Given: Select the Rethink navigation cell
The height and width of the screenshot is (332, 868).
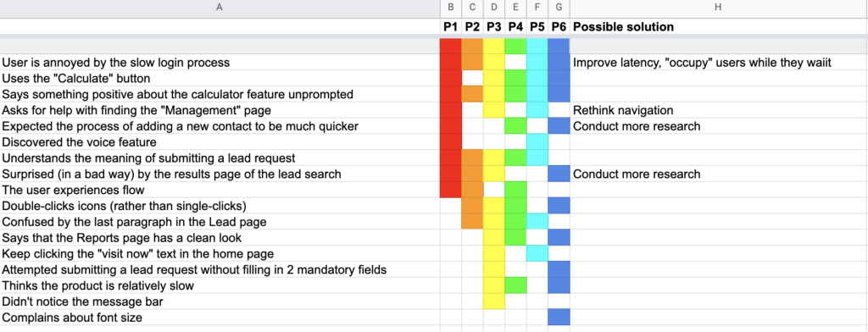Looking at the screenshot, I should click(x=719, y=110).
